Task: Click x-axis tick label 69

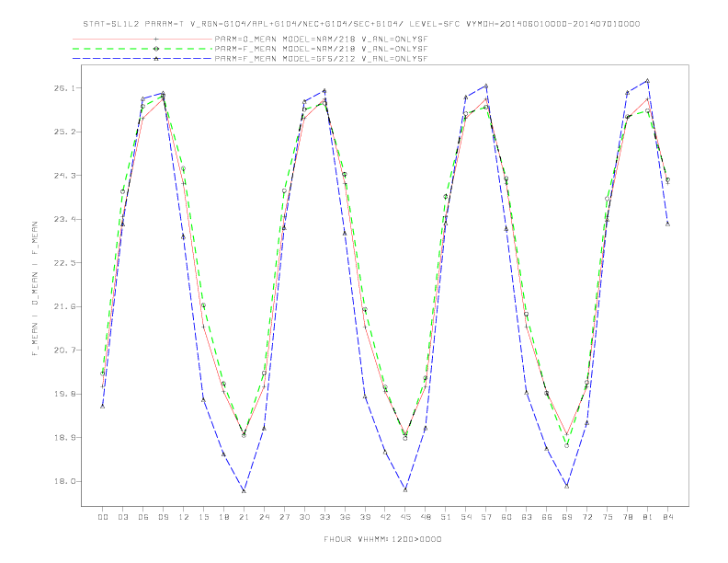Action: (567, 517)
